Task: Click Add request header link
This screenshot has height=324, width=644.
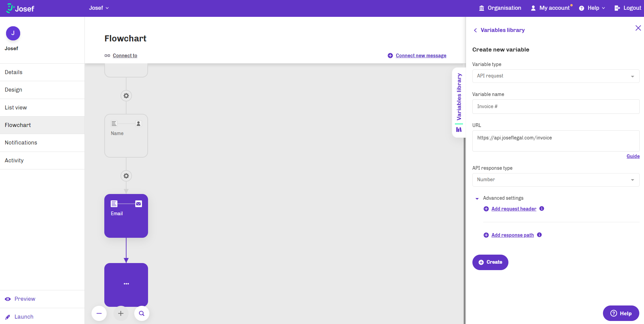Action: 514,209
